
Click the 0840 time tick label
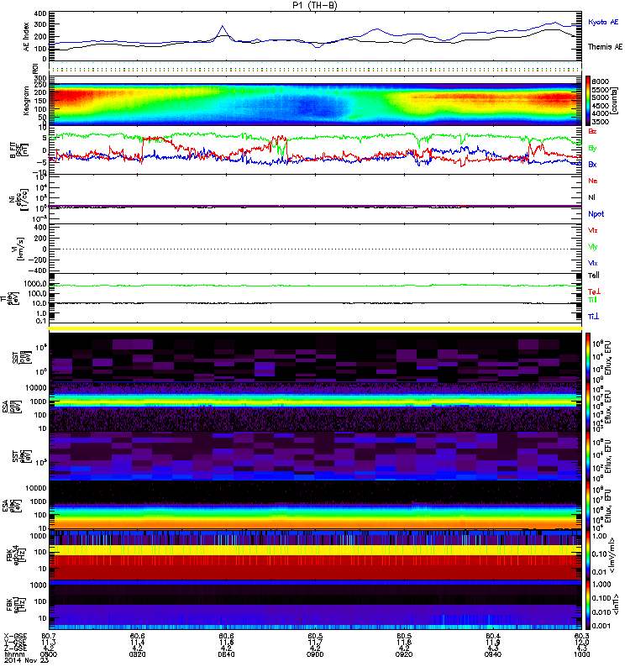pyautogui.click(x=226, y=654)
